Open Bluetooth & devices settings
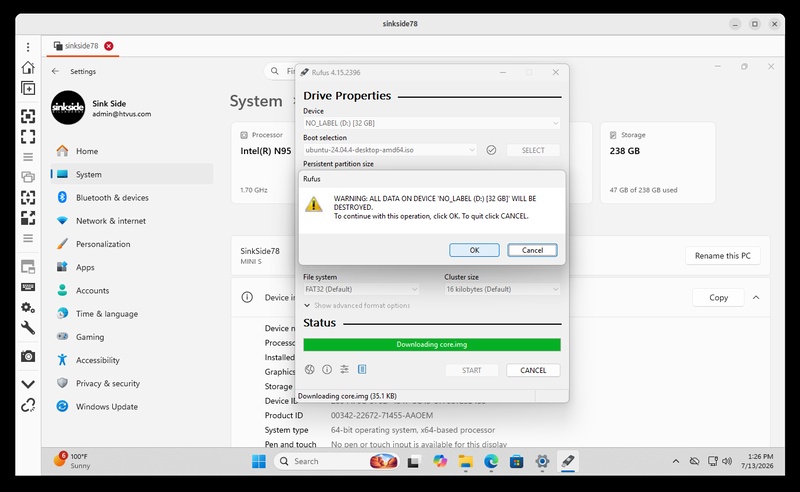Screen dimensions: 800x492 [132, 198]
